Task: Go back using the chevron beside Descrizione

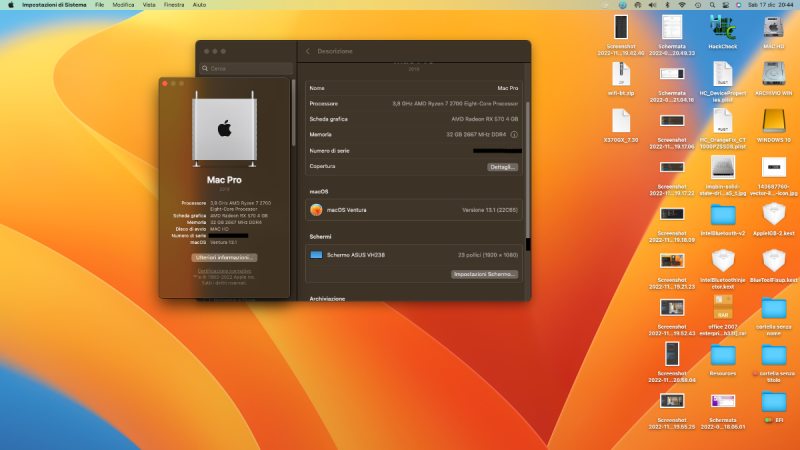Action: (x=308, y=52)
